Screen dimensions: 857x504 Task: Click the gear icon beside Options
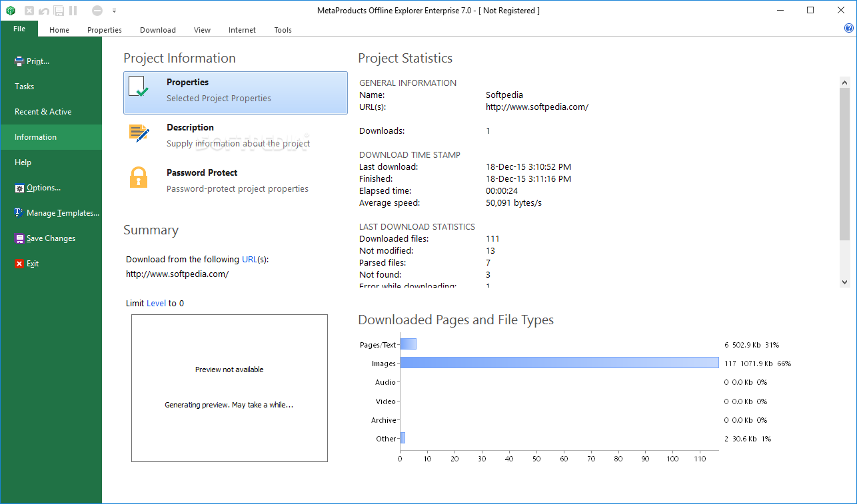(x=19, y=188)
